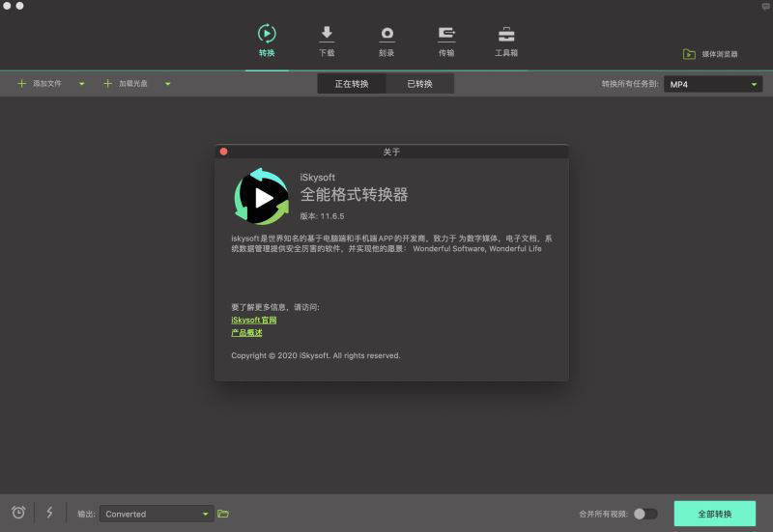Expand the 添加文件 dropdown arrow
Viewport: 773px width, 532px height.
[82, 84]
